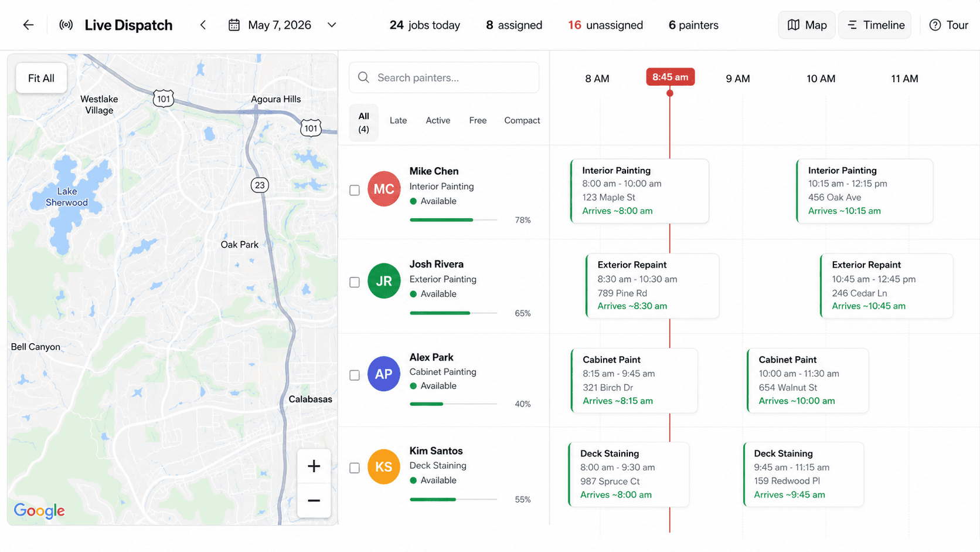Click the Alex Park name
The width and height of the screenshot is (980, 552).
[431, 357]
